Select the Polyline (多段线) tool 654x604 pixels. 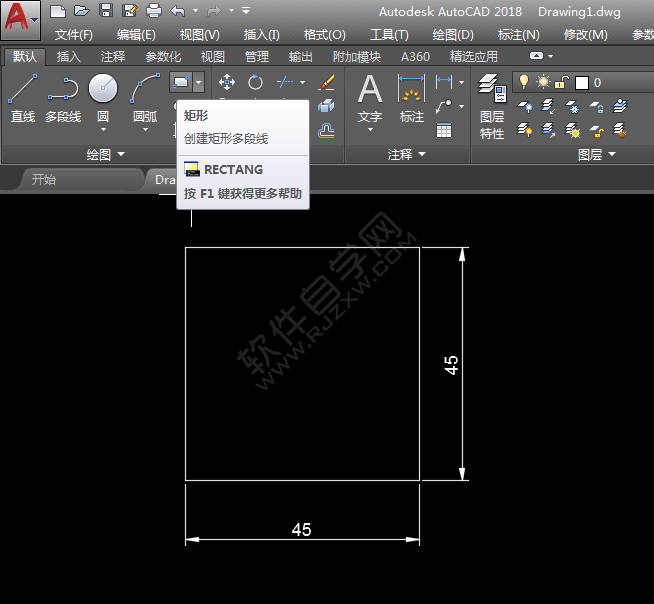63,98
